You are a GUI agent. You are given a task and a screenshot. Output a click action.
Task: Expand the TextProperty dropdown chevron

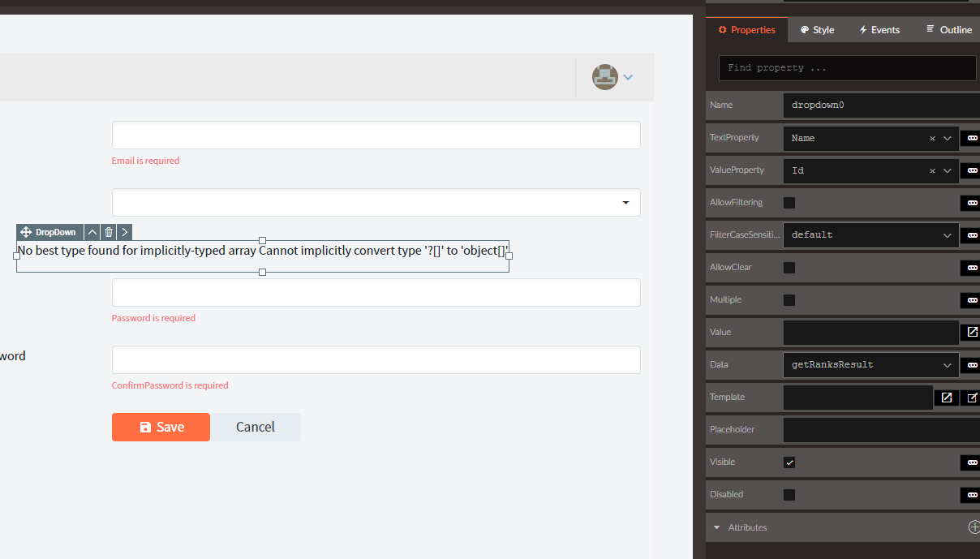point(947,138)
